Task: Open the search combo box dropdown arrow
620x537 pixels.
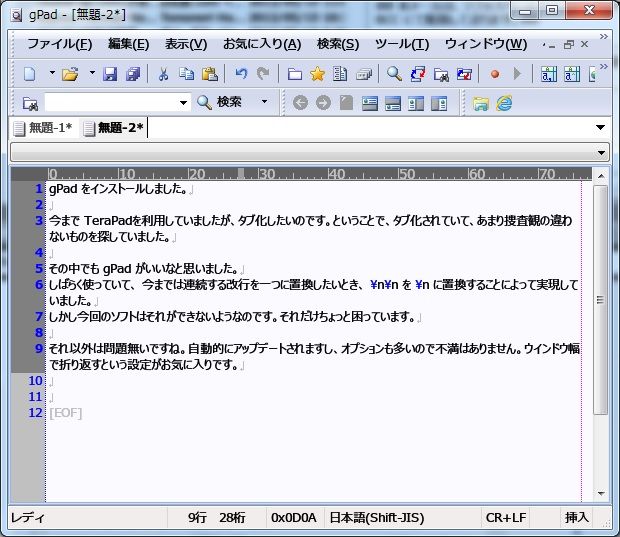Action: [x=183, y=103]
